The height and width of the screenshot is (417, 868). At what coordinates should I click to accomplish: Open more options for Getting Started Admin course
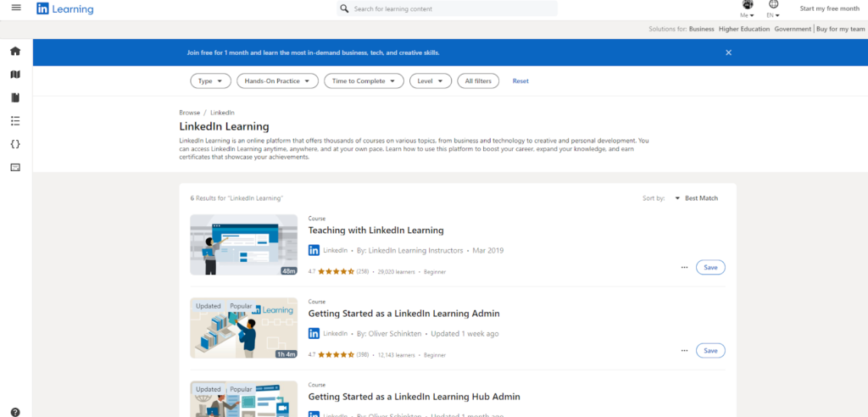[684, 350]
